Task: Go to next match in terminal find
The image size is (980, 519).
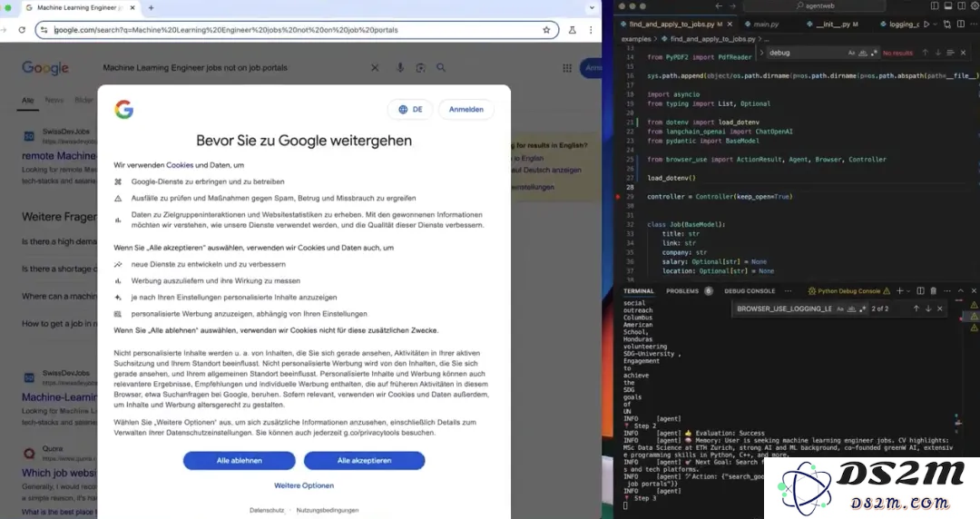Action: tap(928, 308)
